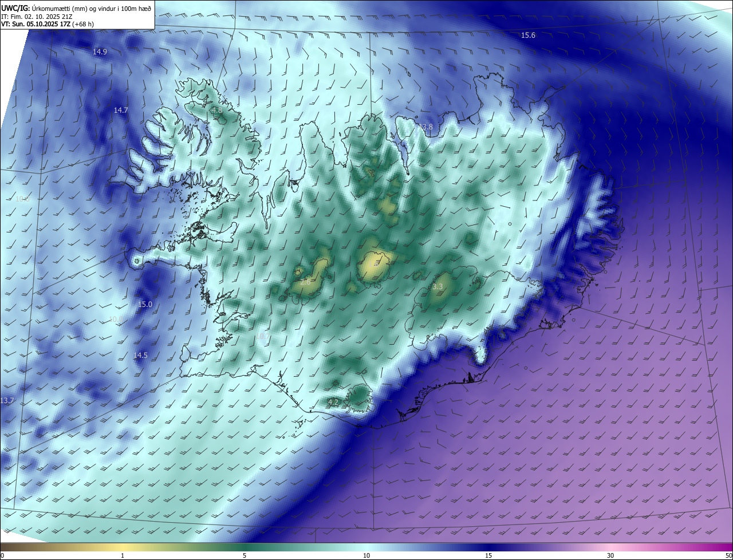Click the 15.6 value label
This screenshot has width=733, height=560.
528,36
